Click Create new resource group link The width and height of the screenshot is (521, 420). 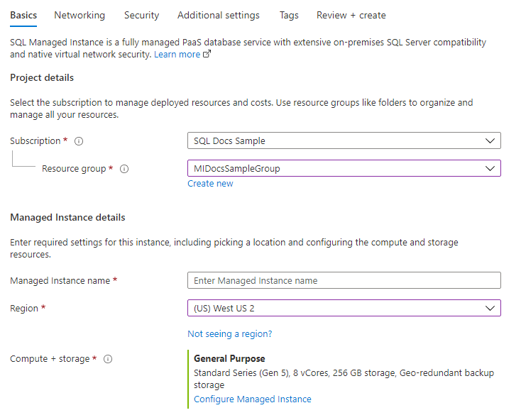(210, 184)
